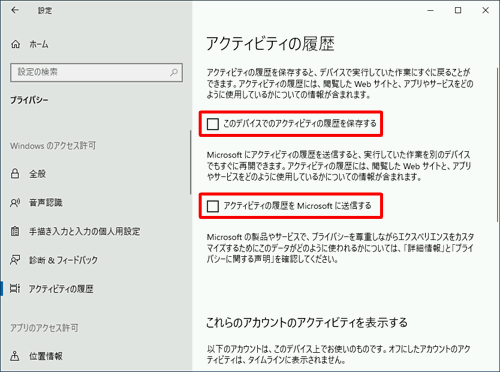Click the Windows のアクセス許可 section label
The width and height of the screenshot is (500, 390).
(53, 146)
